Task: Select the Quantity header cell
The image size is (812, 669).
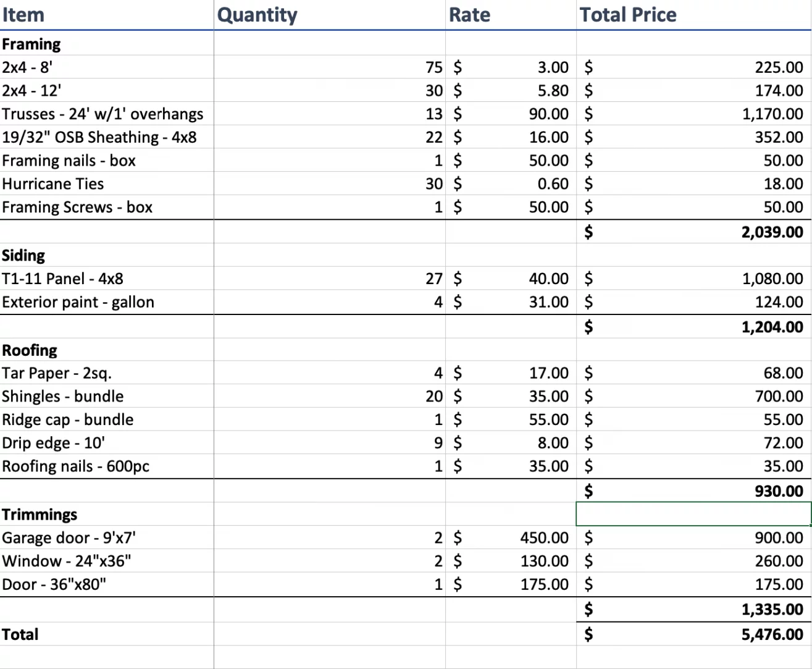Action: (x=330, y=15)
